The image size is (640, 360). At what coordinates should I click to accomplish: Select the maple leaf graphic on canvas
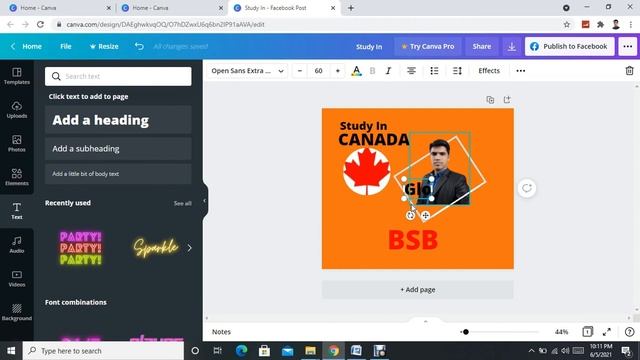coord(367,172)
